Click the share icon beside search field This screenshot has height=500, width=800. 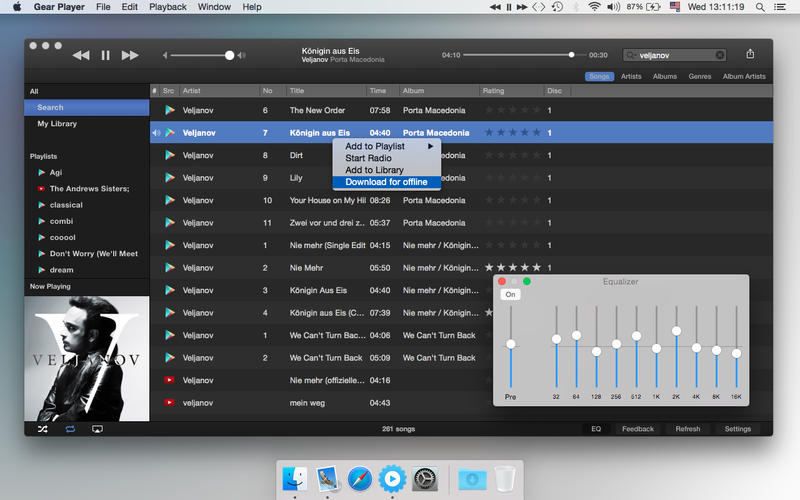click(750, 54)
